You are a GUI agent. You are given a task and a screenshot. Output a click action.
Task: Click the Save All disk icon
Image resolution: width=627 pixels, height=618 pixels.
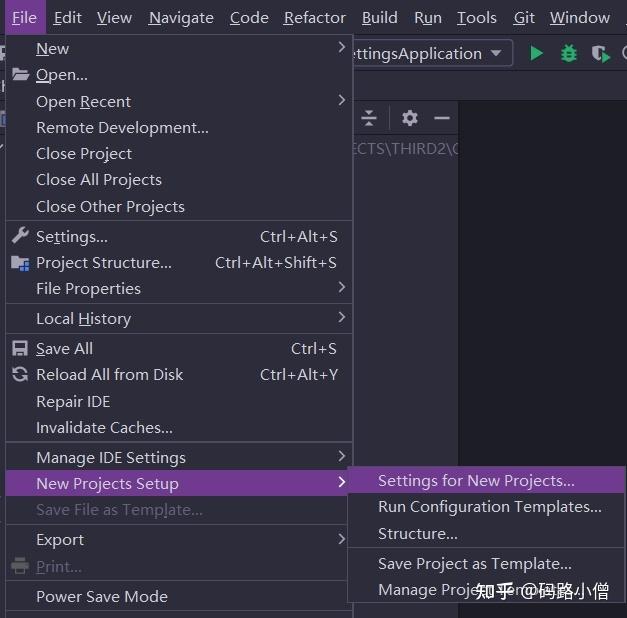pyautogui.click(x=20, y=348)
